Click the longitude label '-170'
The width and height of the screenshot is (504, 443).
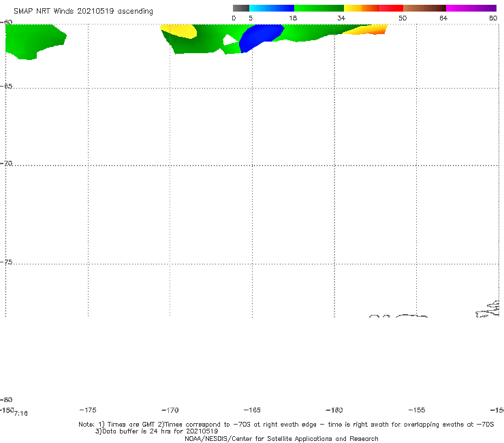[170, 410]
